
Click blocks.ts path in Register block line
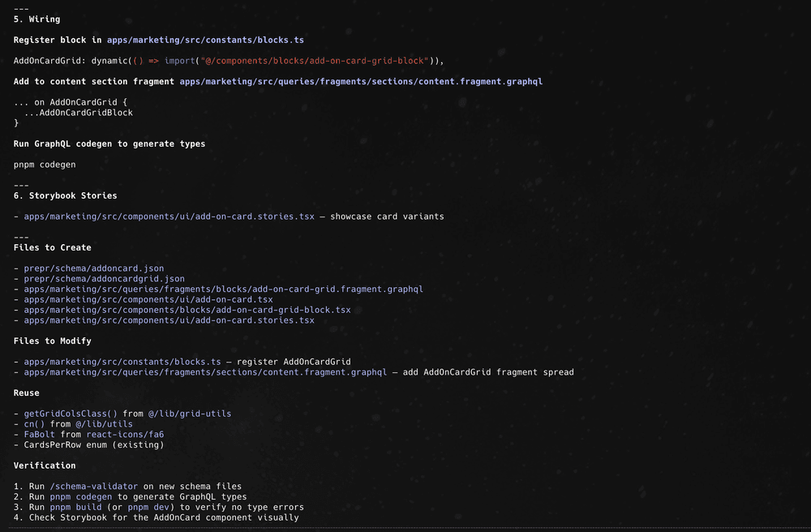(205, 40)
